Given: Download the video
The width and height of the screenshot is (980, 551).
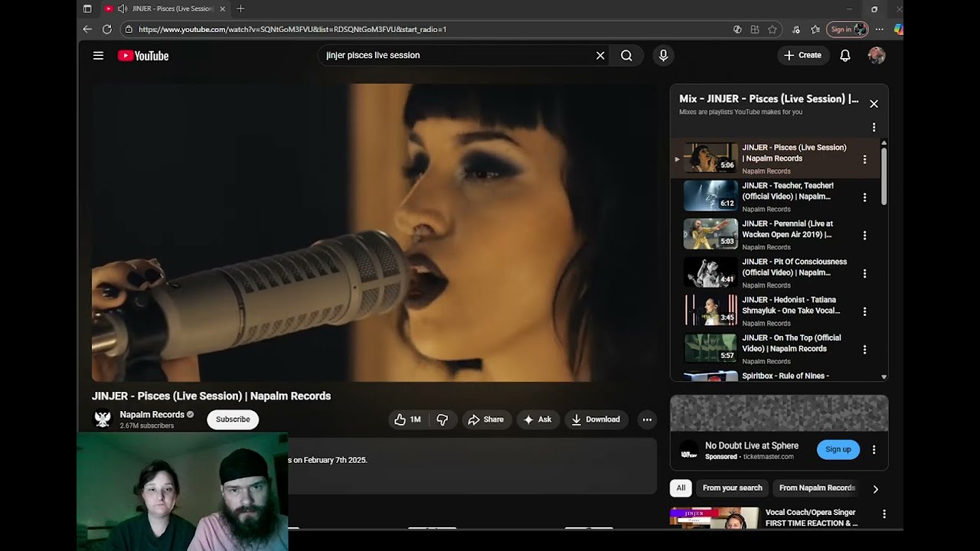Looking at the screenshot, I should coord(596,419).
